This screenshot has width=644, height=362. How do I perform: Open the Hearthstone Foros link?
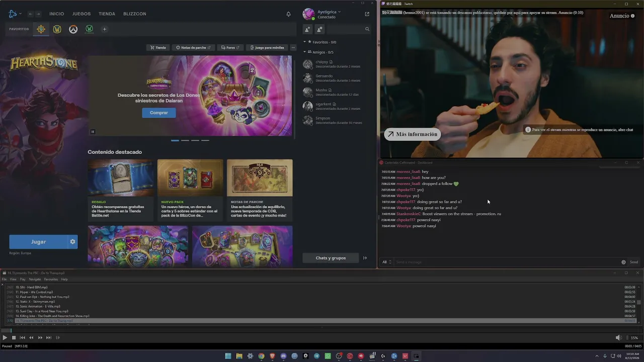(x=230, y=48)
